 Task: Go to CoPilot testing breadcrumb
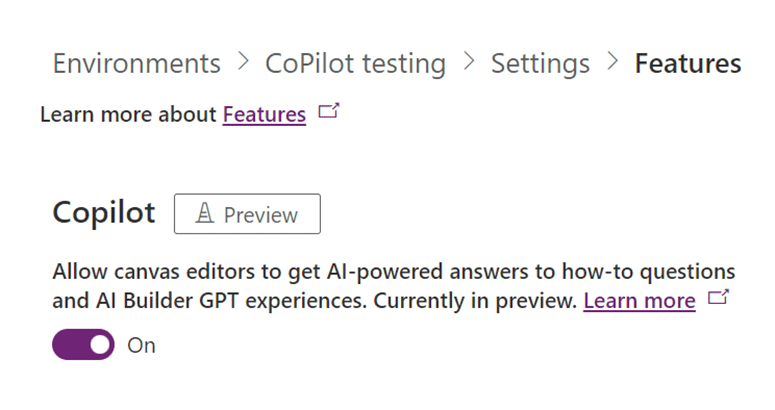click(x=355, y=64)
